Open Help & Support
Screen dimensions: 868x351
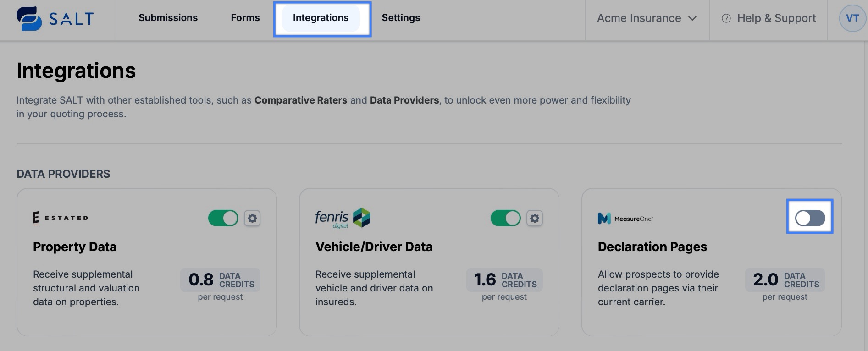point(769,18)
